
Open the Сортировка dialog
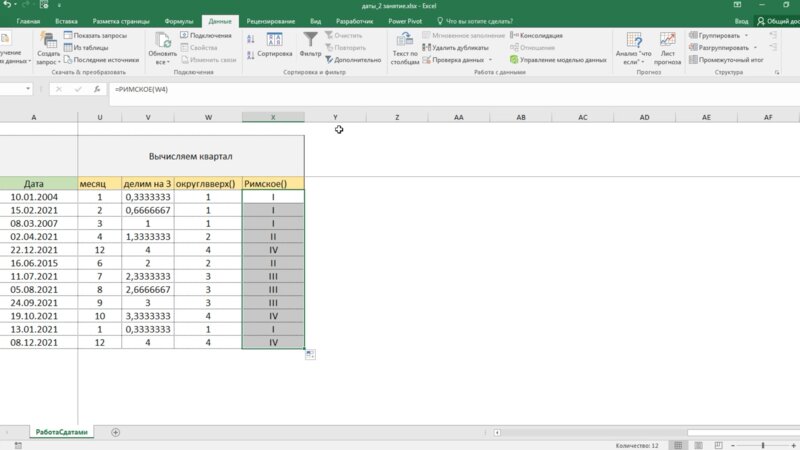pyautogui.click(x=274, y=45)
